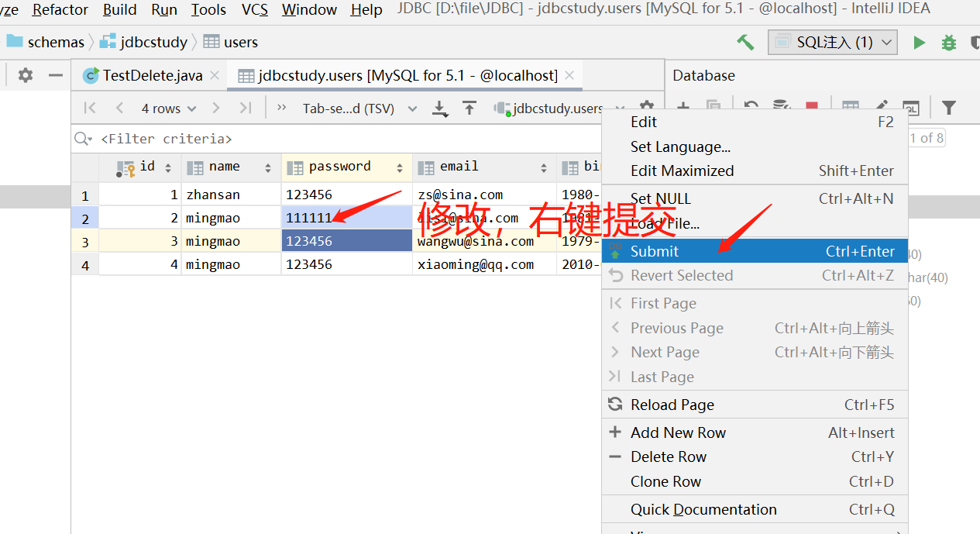Open the Tools menu
The height and width of the screenshot is (534, 980).
[208, 9]
